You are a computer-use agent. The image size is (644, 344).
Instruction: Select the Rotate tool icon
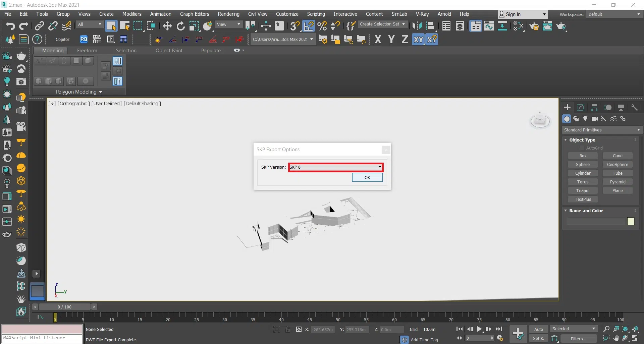pyautogui.click(x=180, y=26)
